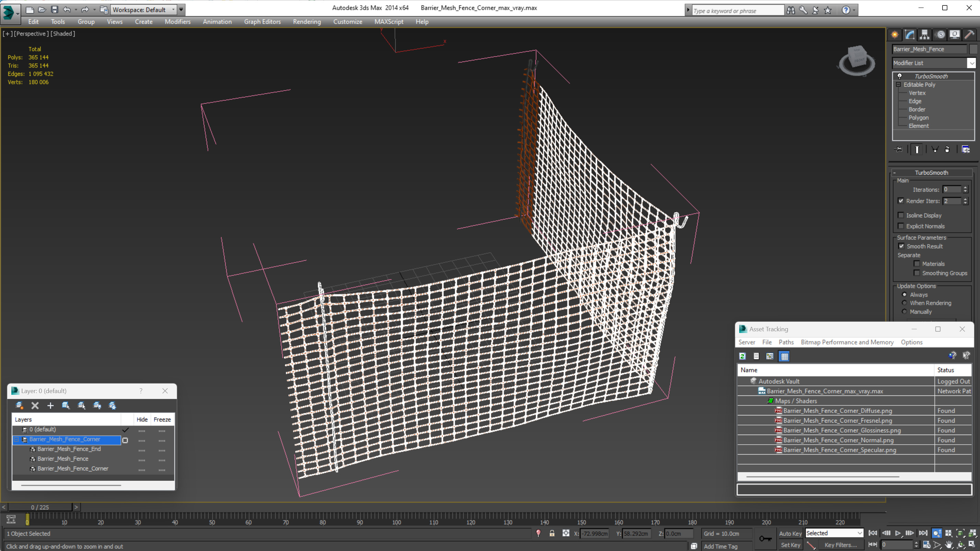
Task: Open the Display command panel tab
Action: pyautogui.click(x=955, y=35)
